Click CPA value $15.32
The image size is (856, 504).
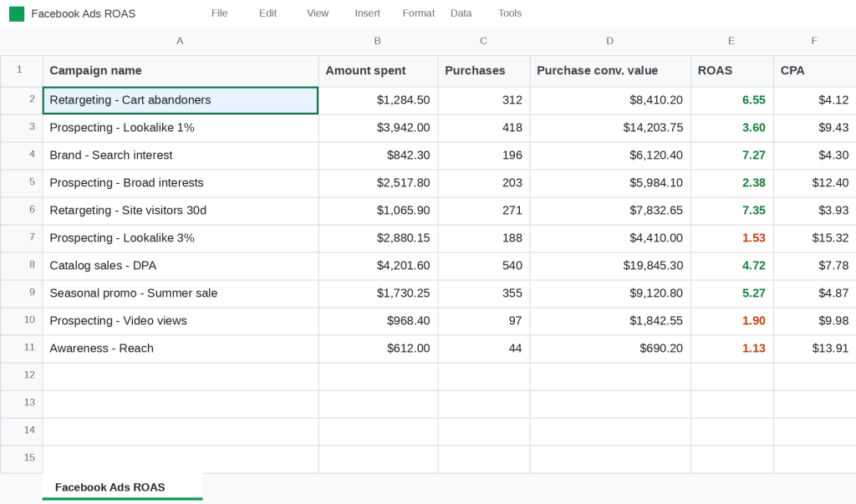point(814,238)
